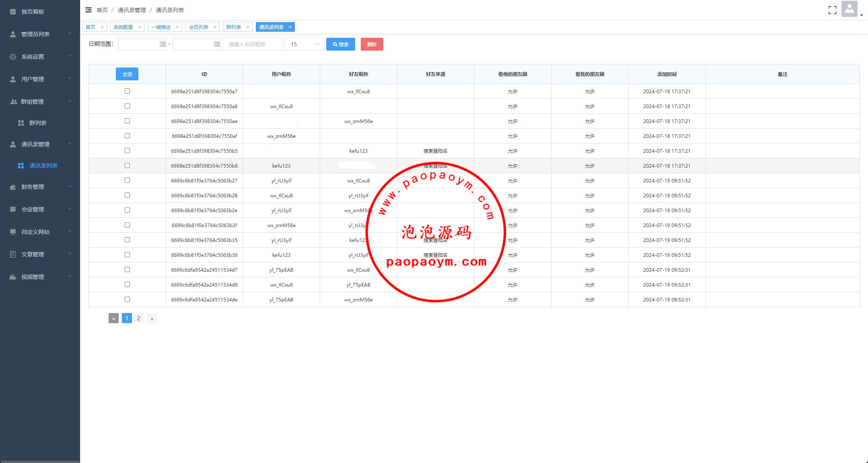Open the page size dropdown showing 15
This screenshot has height=463, width=868.
[304, 44]
